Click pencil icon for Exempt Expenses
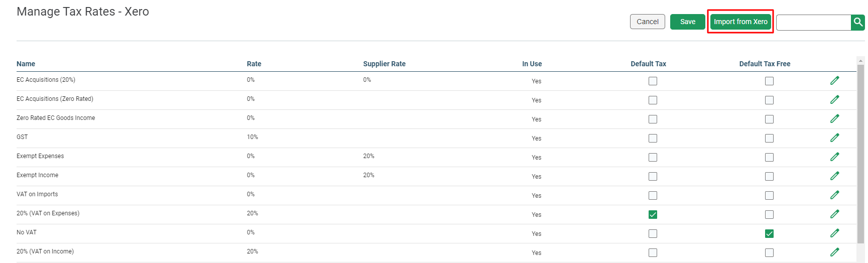This screenshot has height=263, width=868. (x=834, y=157)
